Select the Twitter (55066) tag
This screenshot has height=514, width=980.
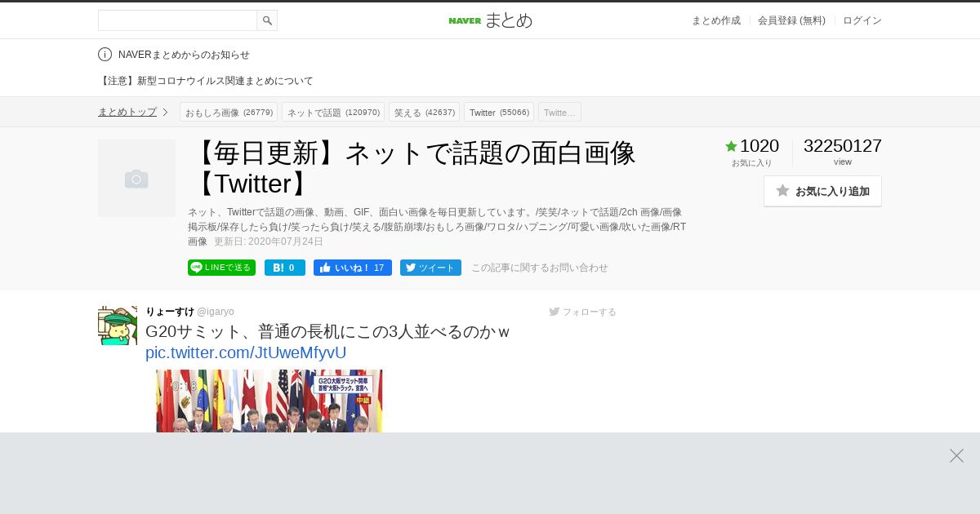499,112
